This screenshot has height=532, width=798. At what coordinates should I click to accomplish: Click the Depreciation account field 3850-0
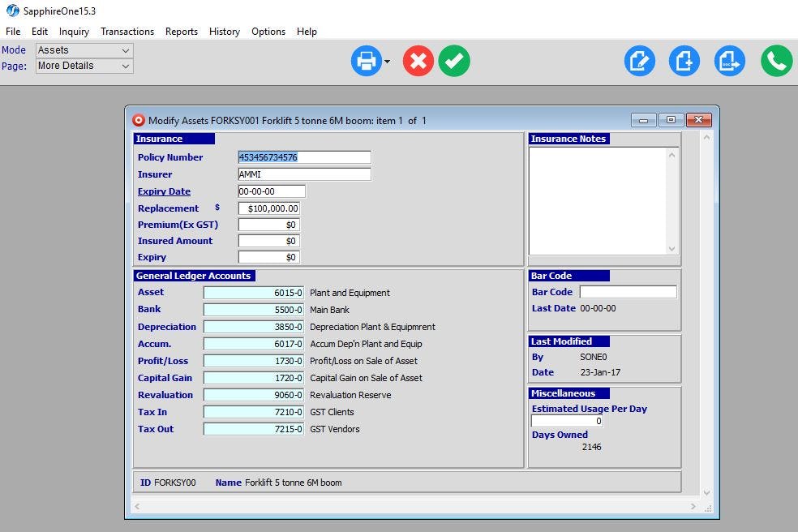[254, 327]
